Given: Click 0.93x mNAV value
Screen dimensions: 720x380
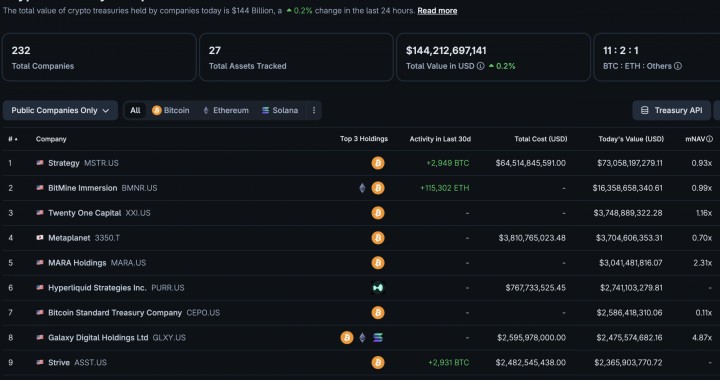Looking at the screenshot, I should [702, 163].
